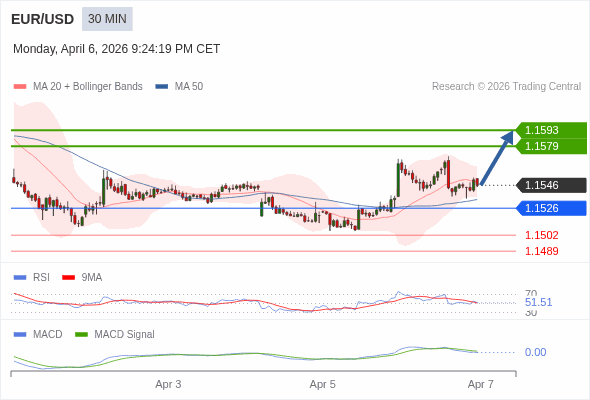Click the MA 50 blue legend swatch
Viewport: 590px width, 400px height.
pyautogui.click(x=162, y=87)
